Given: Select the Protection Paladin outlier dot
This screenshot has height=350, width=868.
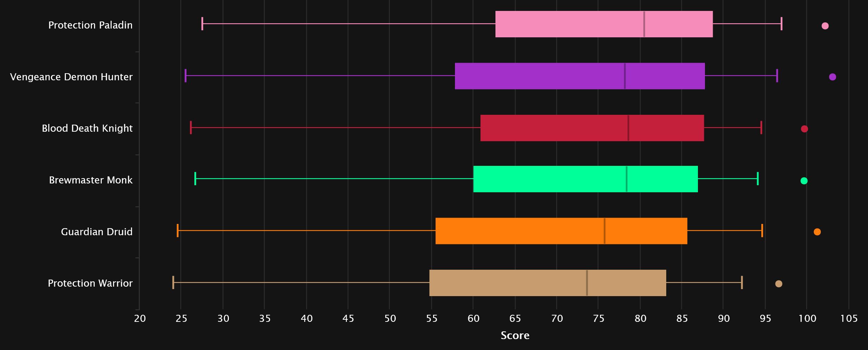Looking at the screenshot, I should coord(825,25).
